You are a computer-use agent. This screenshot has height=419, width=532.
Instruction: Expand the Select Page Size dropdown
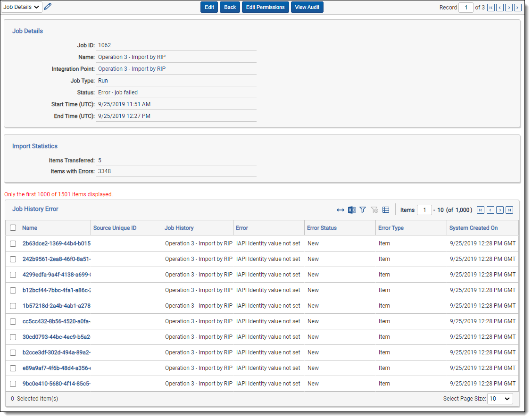[500, 399]
